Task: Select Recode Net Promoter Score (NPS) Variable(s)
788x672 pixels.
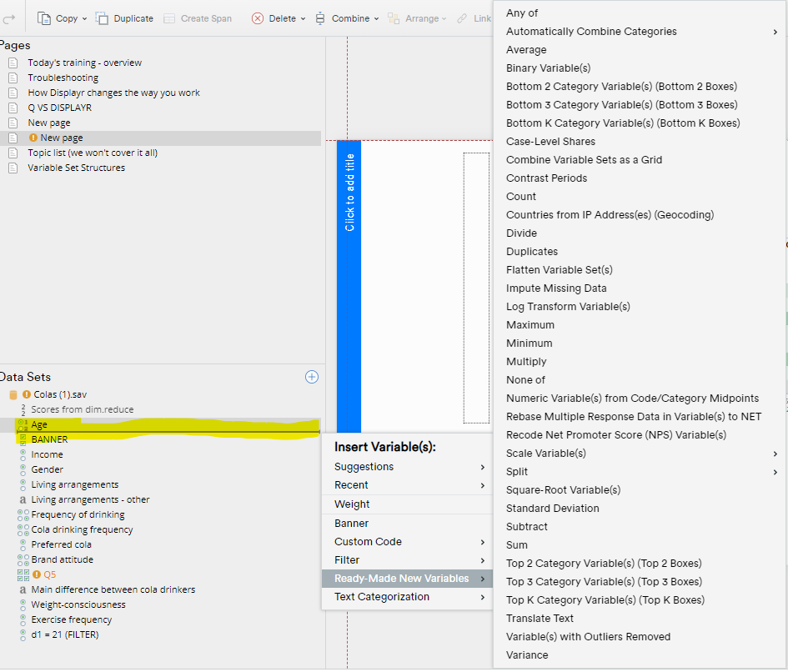Action: (x=616, y=435)
